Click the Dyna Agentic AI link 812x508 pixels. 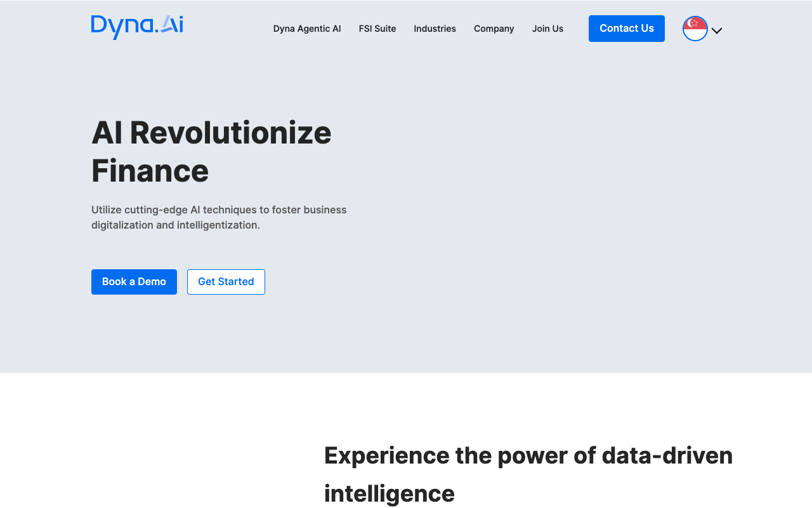(x=306, y=29)
